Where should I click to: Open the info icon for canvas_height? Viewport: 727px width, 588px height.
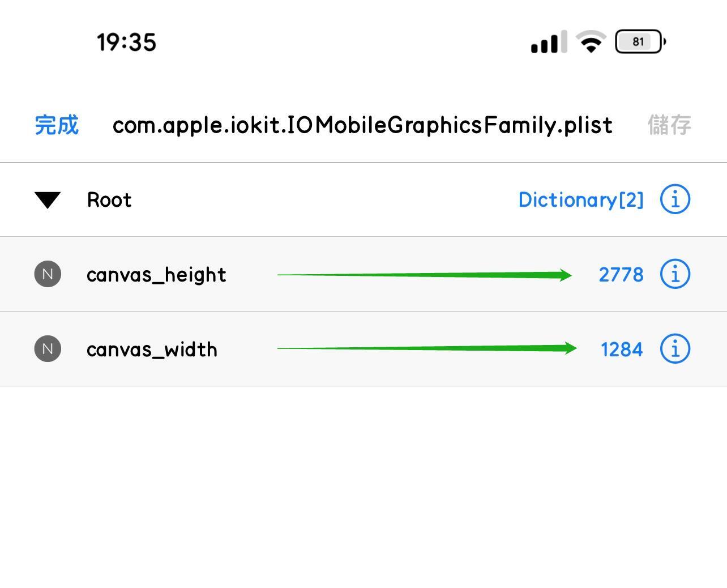coord(675,274)
